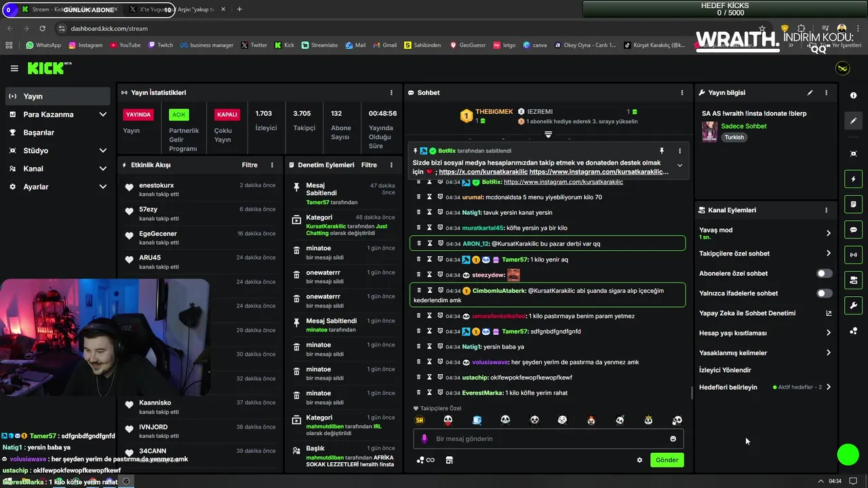Click the broadcast signal icon in the right sidebar

pos(854,255)
